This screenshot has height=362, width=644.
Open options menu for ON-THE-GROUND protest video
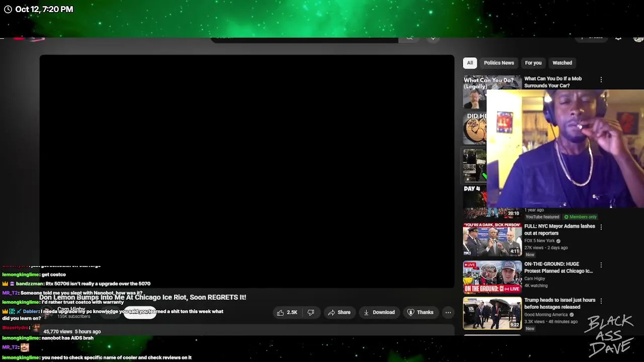click(601, 264)
